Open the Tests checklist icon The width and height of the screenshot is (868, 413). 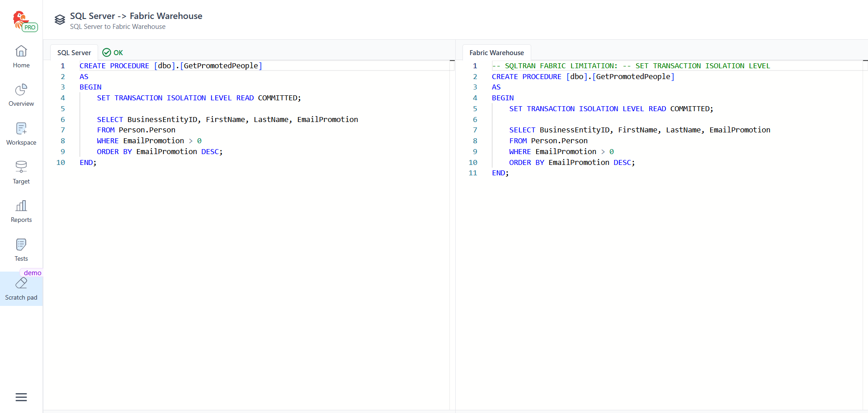[x=21, y=245]
